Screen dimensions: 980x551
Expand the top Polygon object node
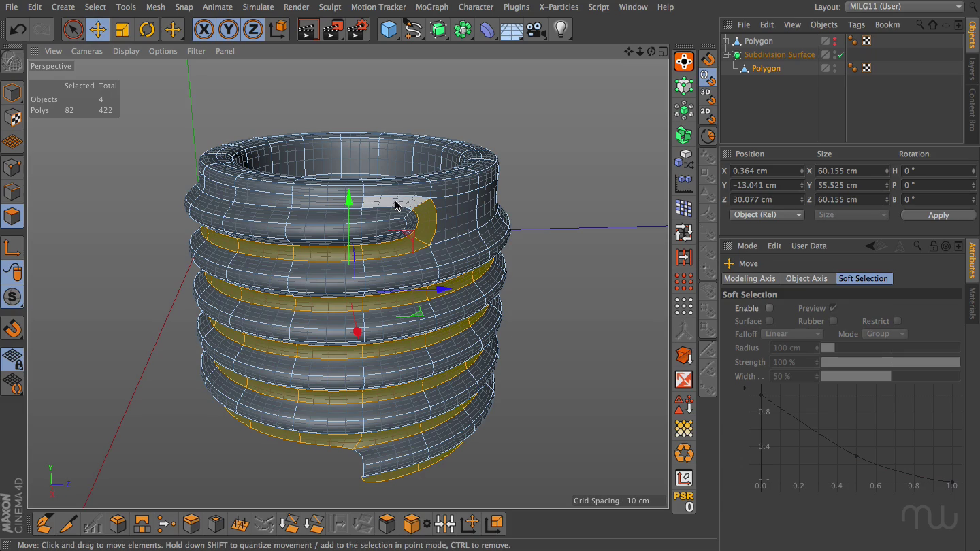pos(726,41)
